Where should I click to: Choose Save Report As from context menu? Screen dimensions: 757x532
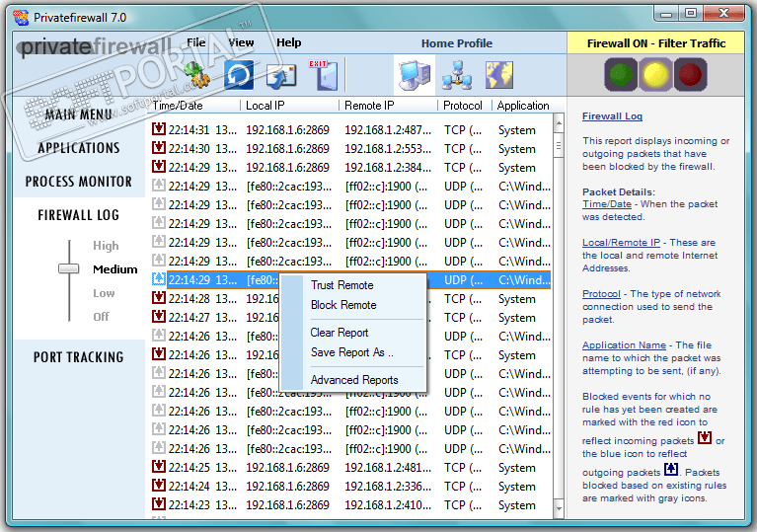pos(352,352)
